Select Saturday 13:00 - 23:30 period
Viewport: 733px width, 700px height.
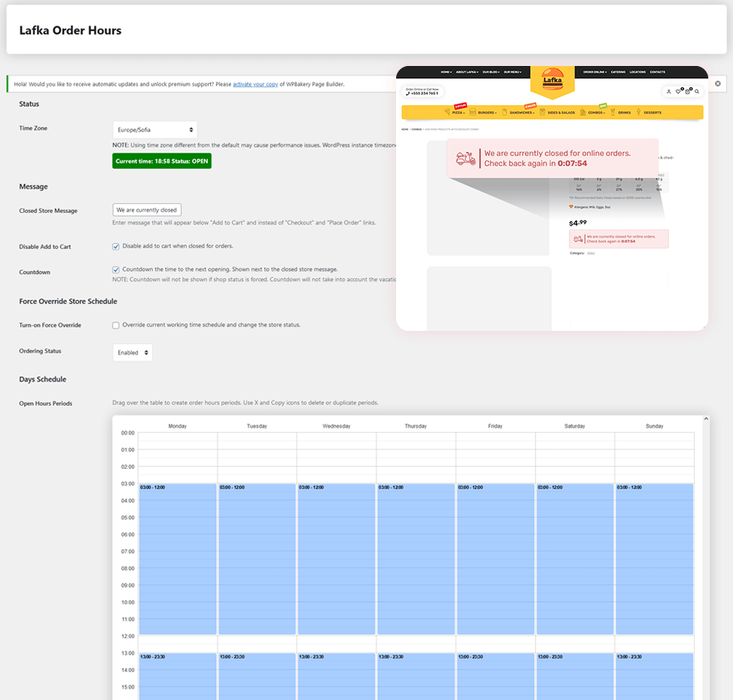(575, 677)
